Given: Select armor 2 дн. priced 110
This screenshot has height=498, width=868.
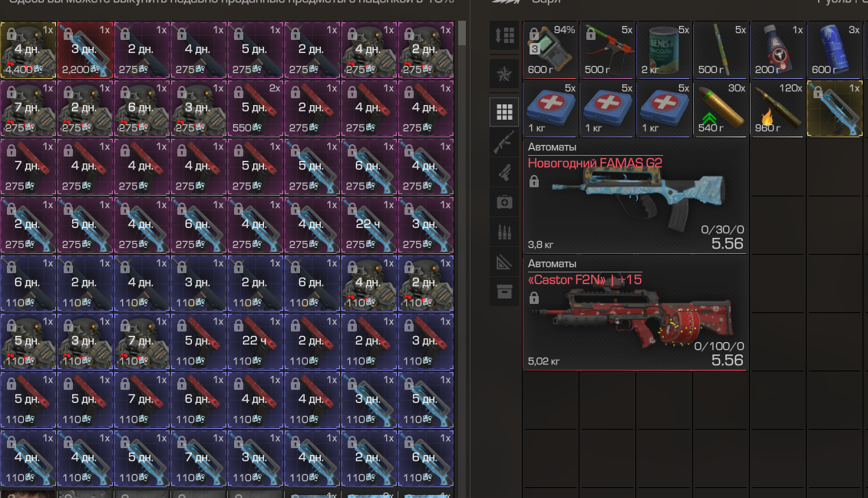Looking at the screenshot, I should click(x=426, y=283).
